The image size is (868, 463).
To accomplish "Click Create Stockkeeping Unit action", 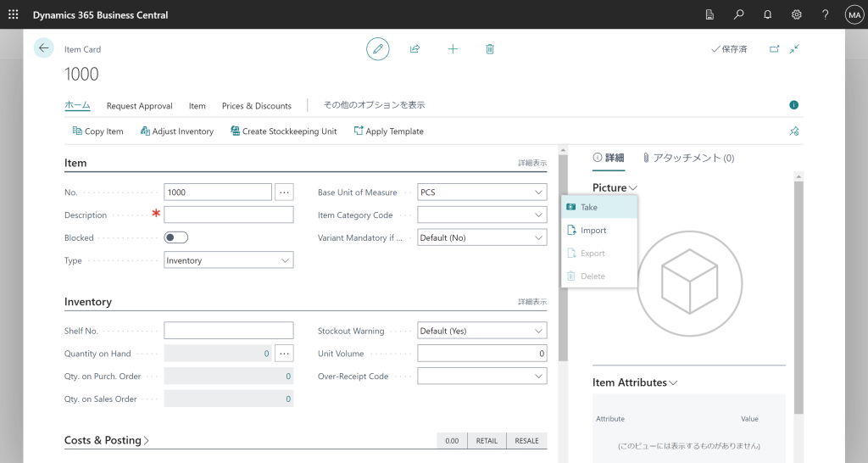I will pos(283,131).
